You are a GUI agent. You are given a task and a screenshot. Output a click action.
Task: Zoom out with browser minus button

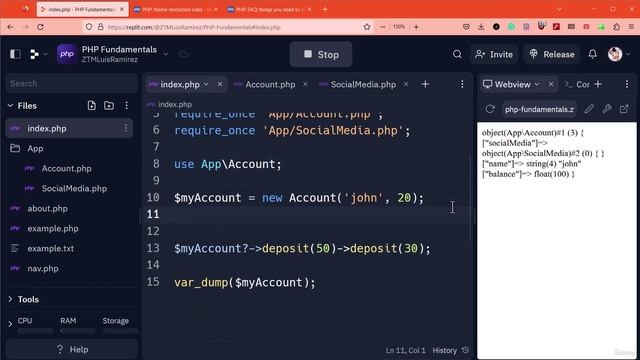(x=382, y=27)
